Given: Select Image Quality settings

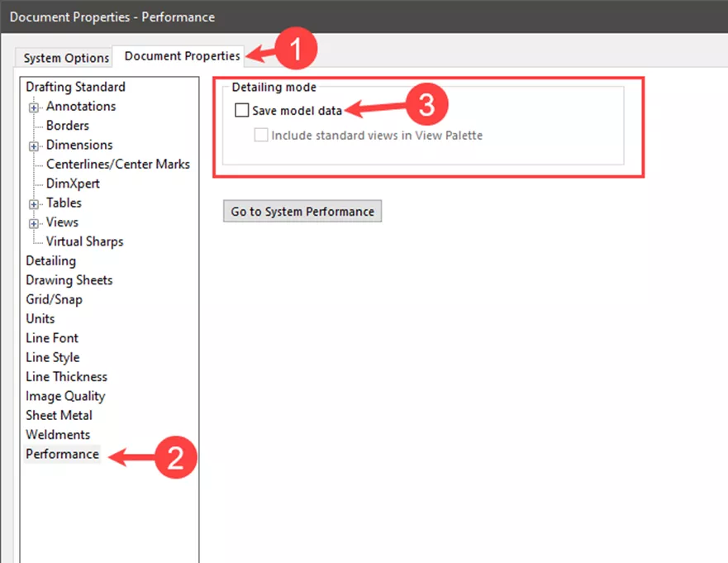Looking at the screenshot, I should click(x=65, y=396).
